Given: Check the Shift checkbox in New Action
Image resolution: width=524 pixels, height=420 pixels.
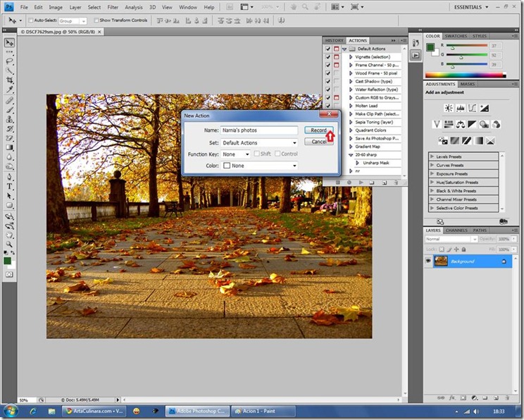Looking at the screenshot, I should pos(256,154).
